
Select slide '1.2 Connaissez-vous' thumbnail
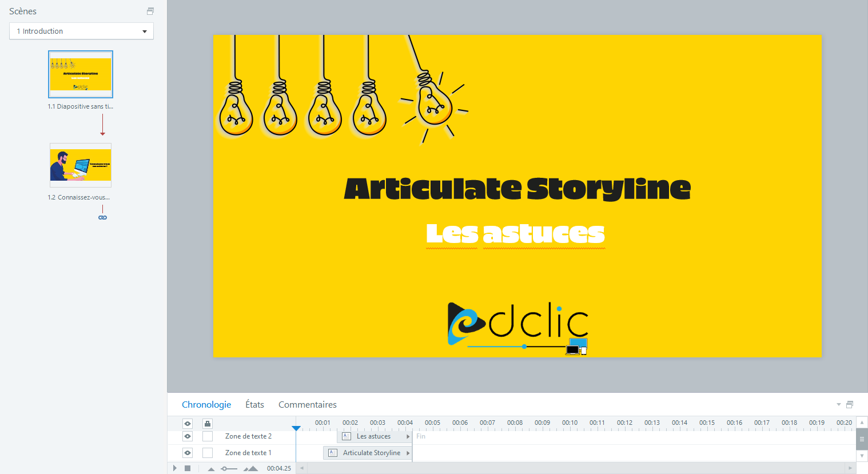tap(80, 166)
